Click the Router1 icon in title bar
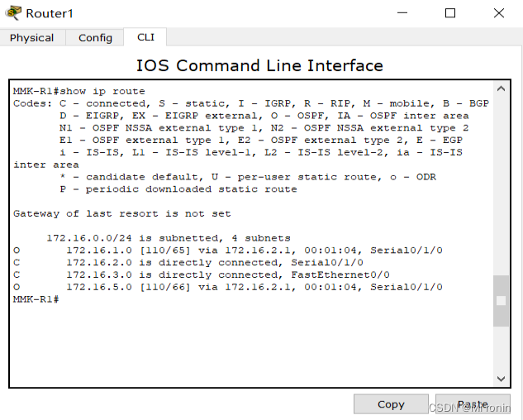Screen dimensions: 523x420 click(13, 13)
